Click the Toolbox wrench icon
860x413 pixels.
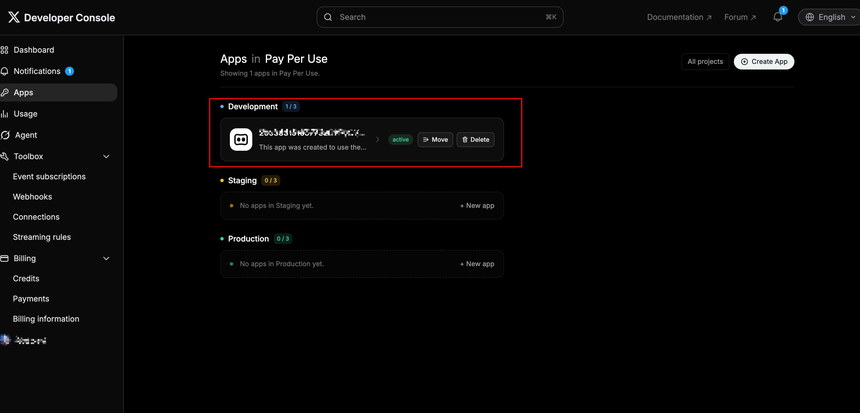tap(4, 156)
